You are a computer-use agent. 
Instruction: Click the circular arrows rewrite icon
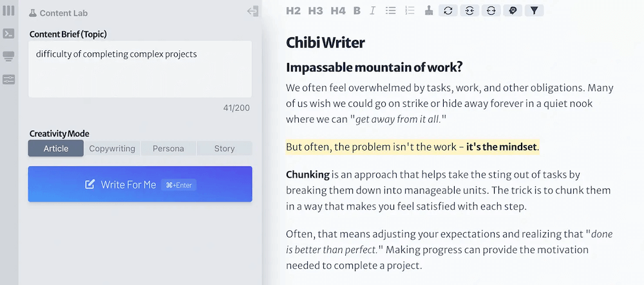(448, 10)
